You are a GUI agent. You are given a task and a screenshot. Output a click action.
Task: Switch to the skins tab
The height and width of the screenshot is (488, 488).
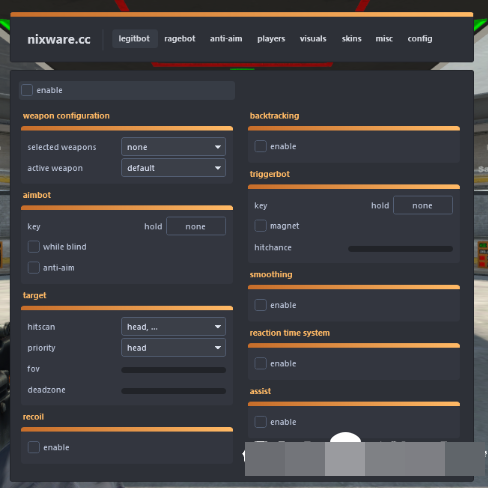coord(351,39)
